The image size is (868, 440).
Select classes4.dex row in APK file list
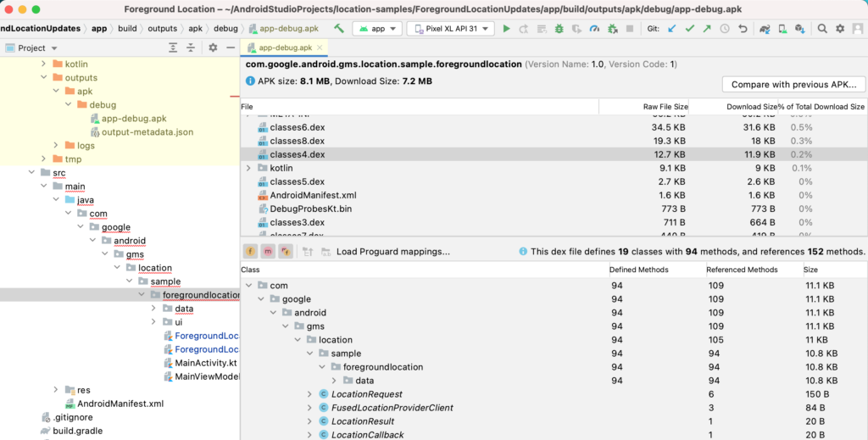click(554, 154)
